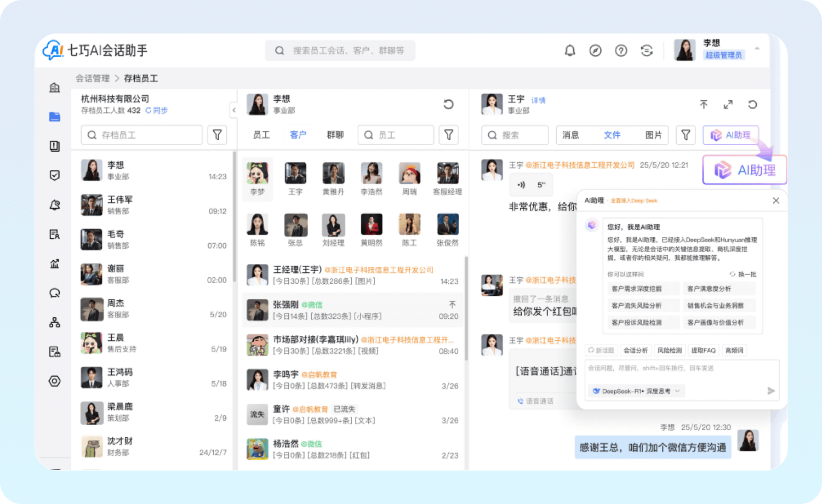Refresh the 李想 customer list panel
This screenshot has width=822, height=504.
tap(448, 104)
